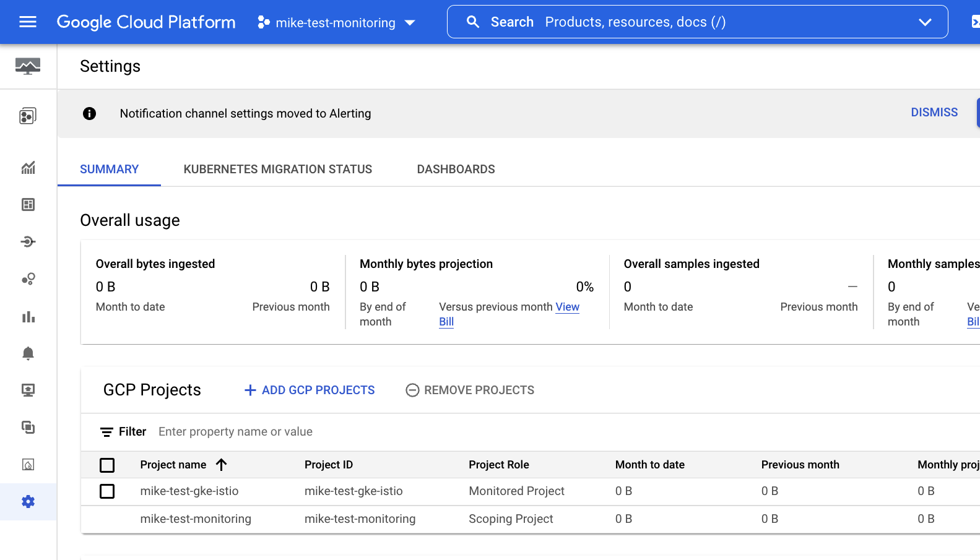Focus the products and resources search field

698,22
